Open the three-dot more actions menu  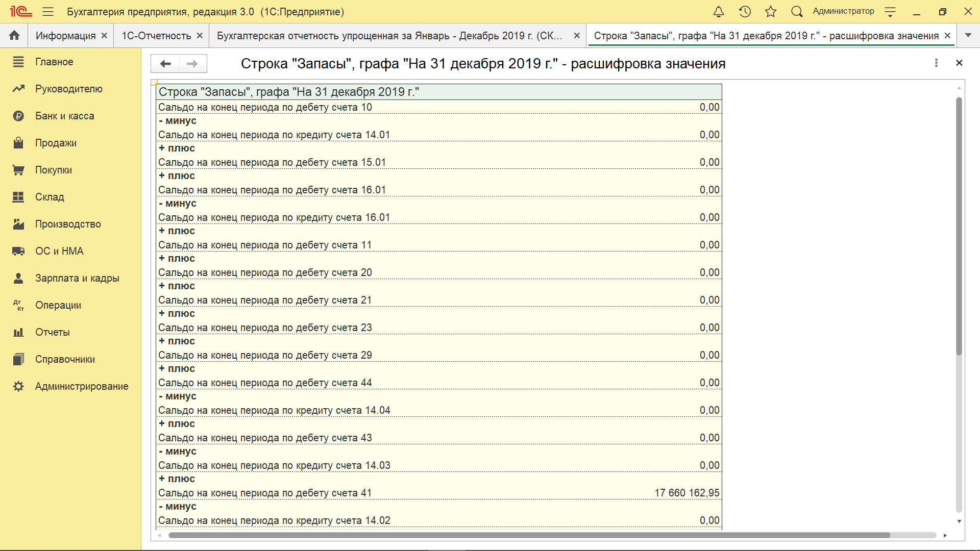936,63
